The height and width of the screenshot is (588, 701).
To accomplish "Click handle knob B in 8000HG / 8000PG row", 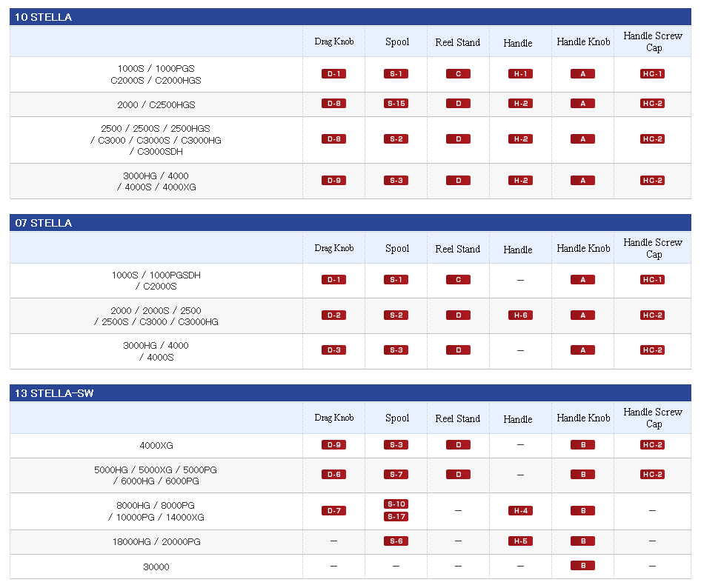I will click(582, 511).
